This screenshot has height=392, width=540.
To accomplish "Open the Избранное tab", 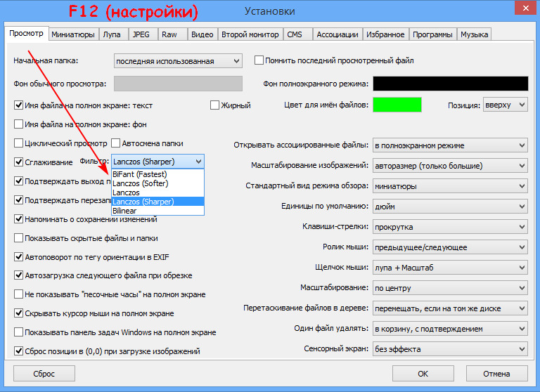I will point(385,34).
